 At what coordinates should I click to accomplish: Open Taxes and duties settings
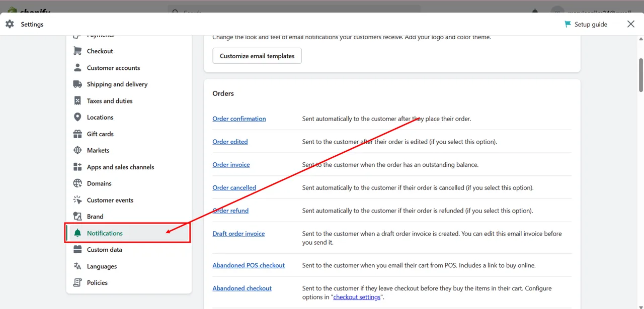(110, 101)
